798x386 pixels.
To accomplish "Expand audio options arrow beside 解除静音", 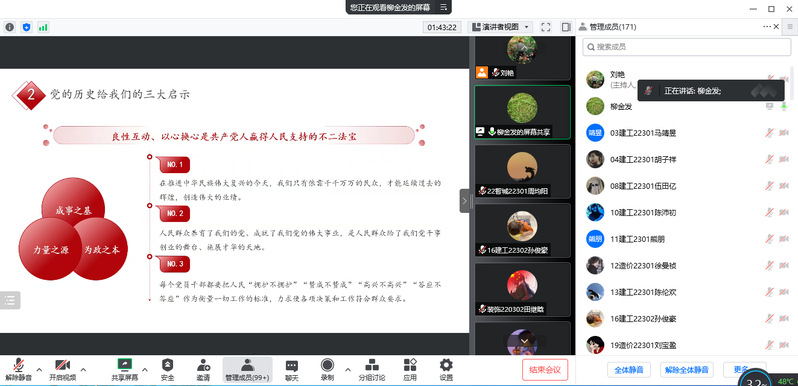I will tap(39, 369).
